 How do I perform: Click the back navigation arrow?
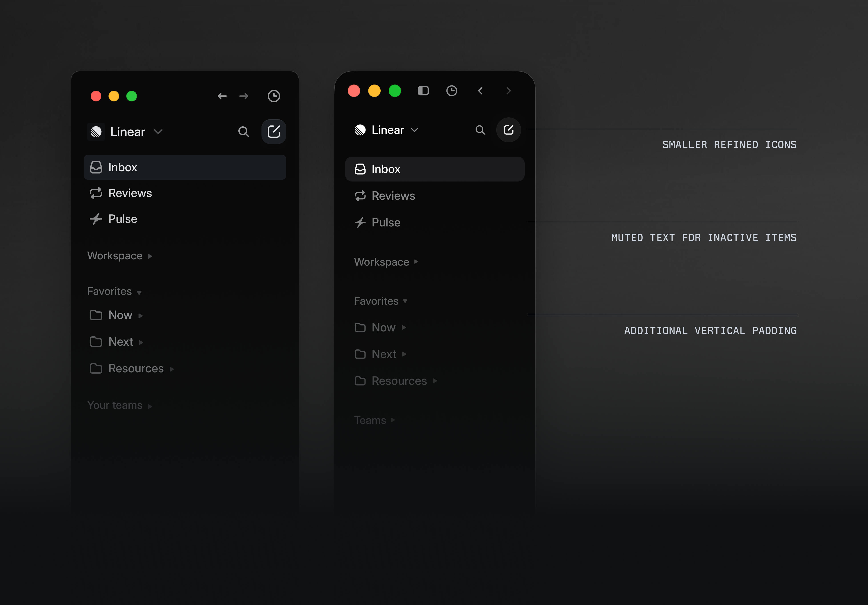pyautogui.click(x=222, y=97)
